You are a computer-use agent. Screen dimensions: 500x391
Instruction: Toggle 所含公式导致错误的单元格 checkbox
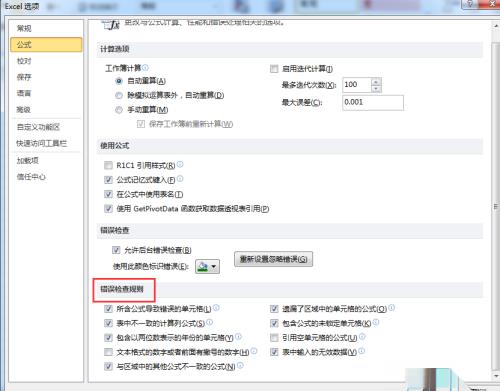point(108,309)
